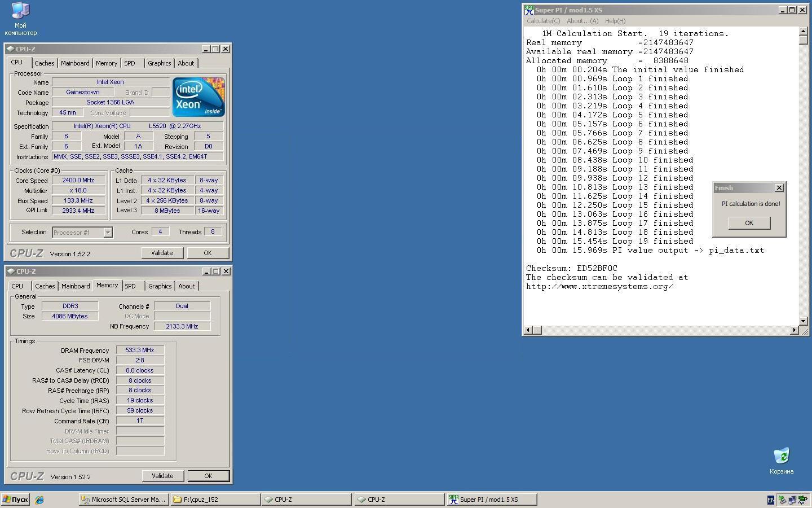The height and width of the screenshot is (508, 812).
Task: Select About tab in upper CPU-Z window
Action: (186, 63)
